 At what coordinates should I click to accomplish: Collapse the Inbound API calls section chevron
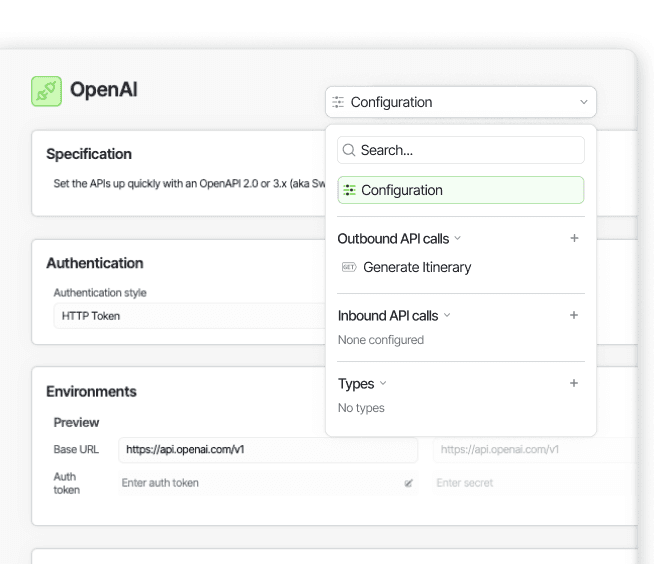click(447, 315)
